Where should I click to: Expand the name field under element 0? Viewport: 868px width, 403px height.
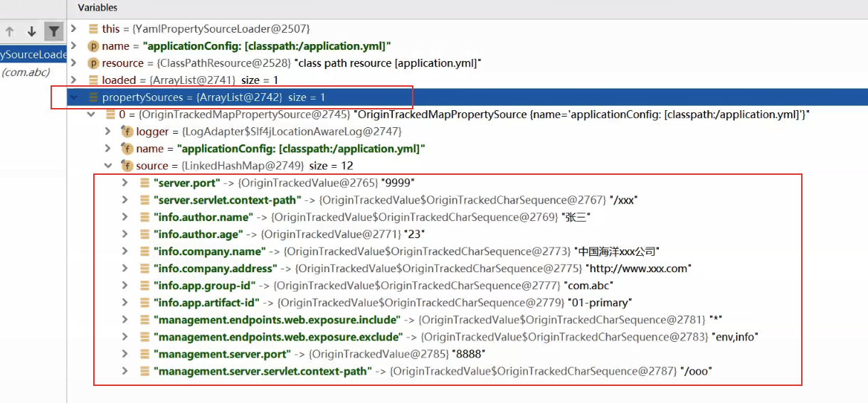107,149
